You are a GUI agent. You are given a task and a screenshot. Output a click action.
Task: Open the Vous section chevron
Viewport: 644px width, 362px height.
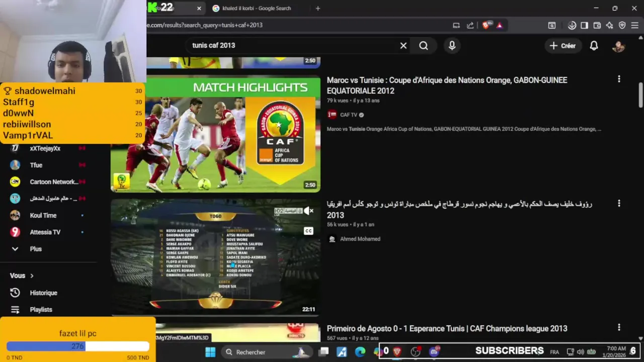32,276
